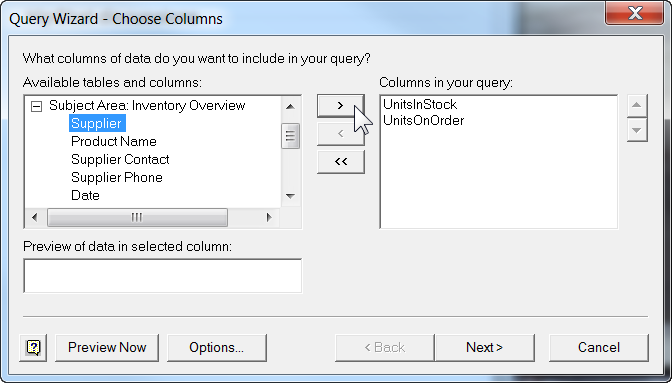This screenshot has height=383, width=672.
Task: Click the horizontal scroll right arrow
Action: (x=269, y=218)
